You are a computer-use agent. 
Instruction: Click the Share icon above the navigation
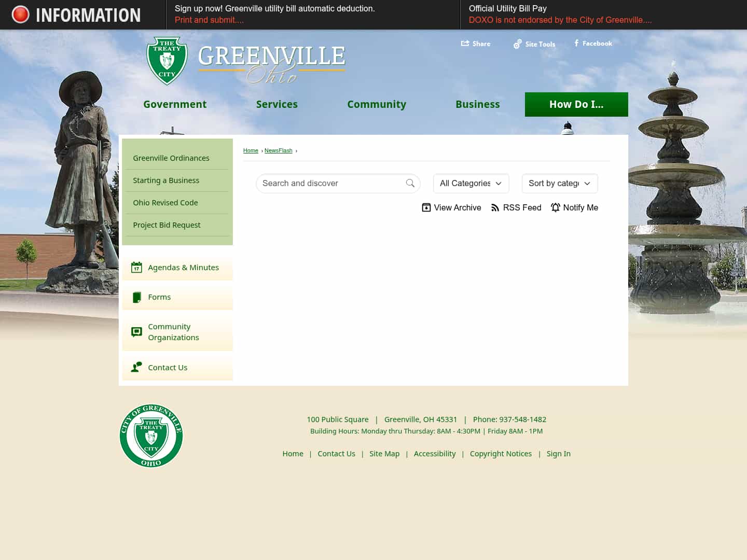466,44
